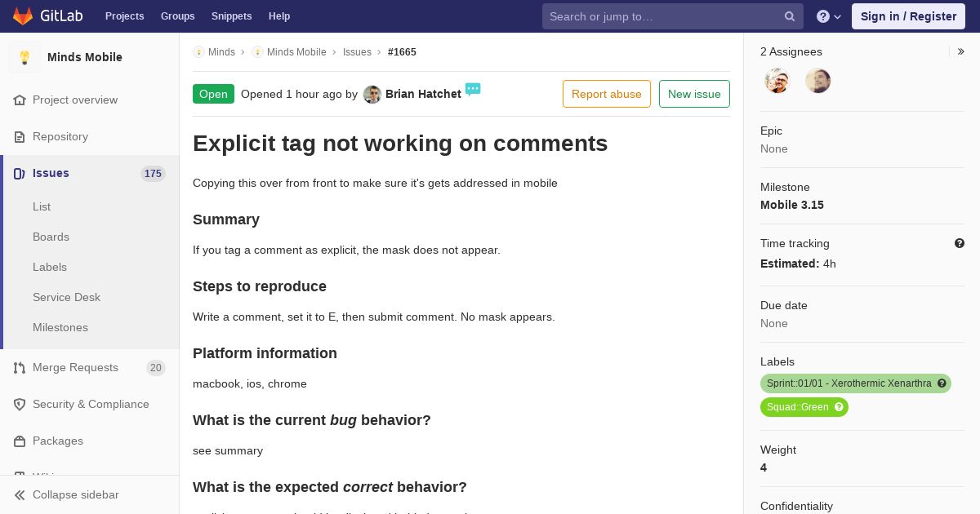Click the Minds breadcrumb link
Screen dimensions: 980x514
pos(221,52)
